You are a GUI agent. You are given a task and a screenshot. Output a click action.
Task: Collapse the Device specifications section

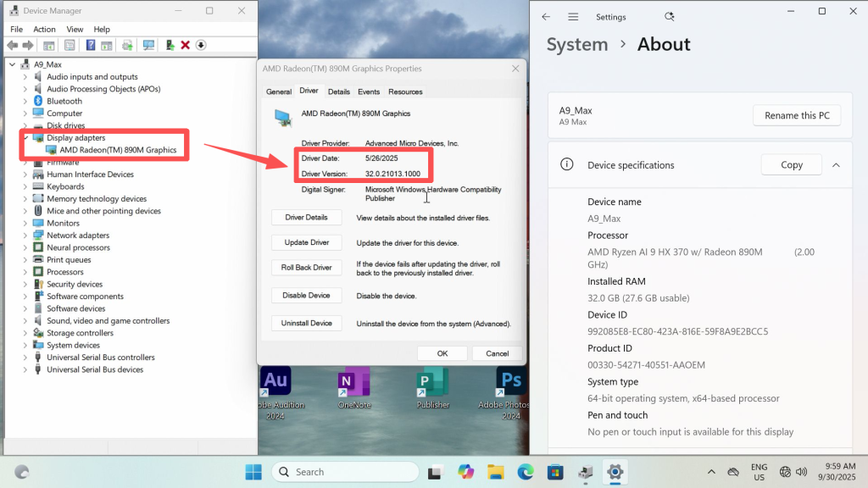836,165
